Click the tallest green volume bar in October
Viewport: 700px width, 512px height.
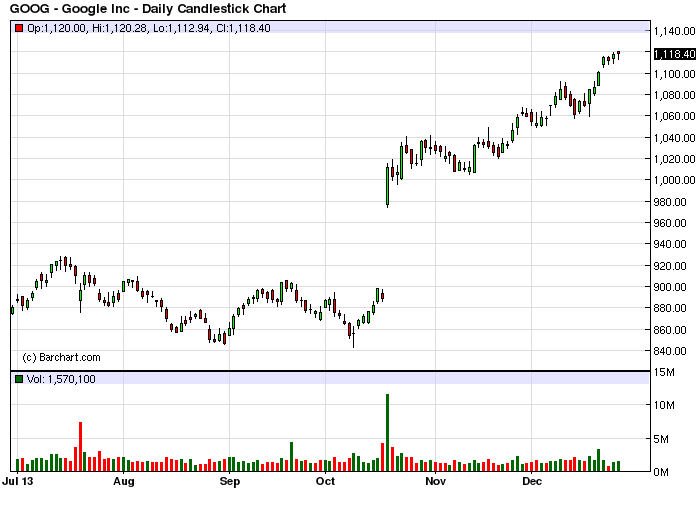click(388, 433)
